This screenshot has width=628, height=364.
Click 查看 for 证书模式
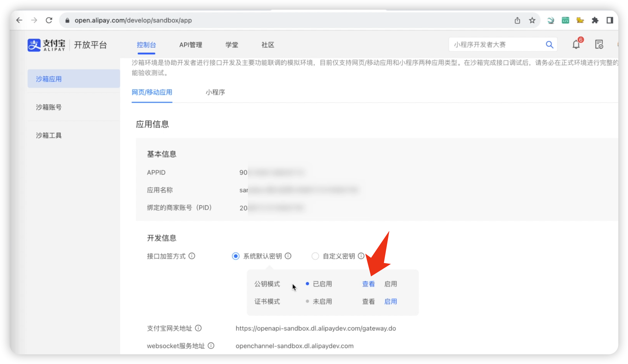point(368,301)
